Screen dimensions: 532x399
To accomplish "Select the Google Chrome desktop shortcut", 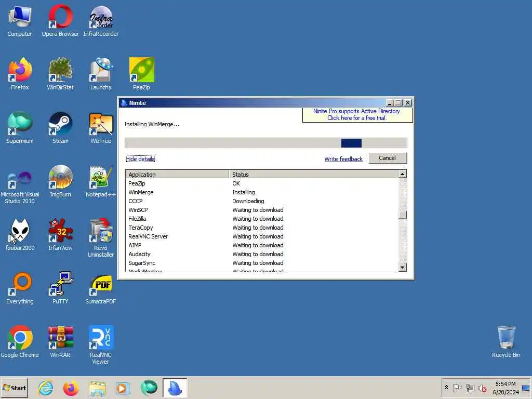I will pos(20,342).
